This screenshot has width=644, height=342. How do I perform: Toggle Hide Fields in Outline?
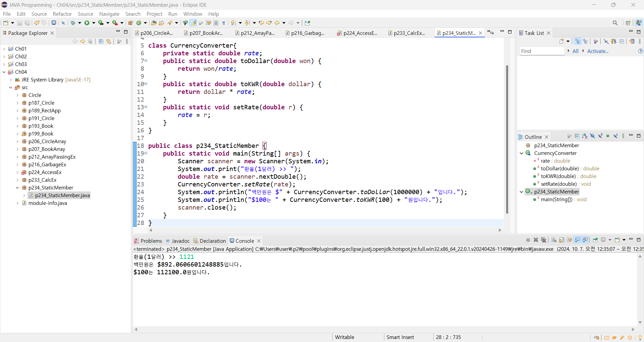pos(592,136)
